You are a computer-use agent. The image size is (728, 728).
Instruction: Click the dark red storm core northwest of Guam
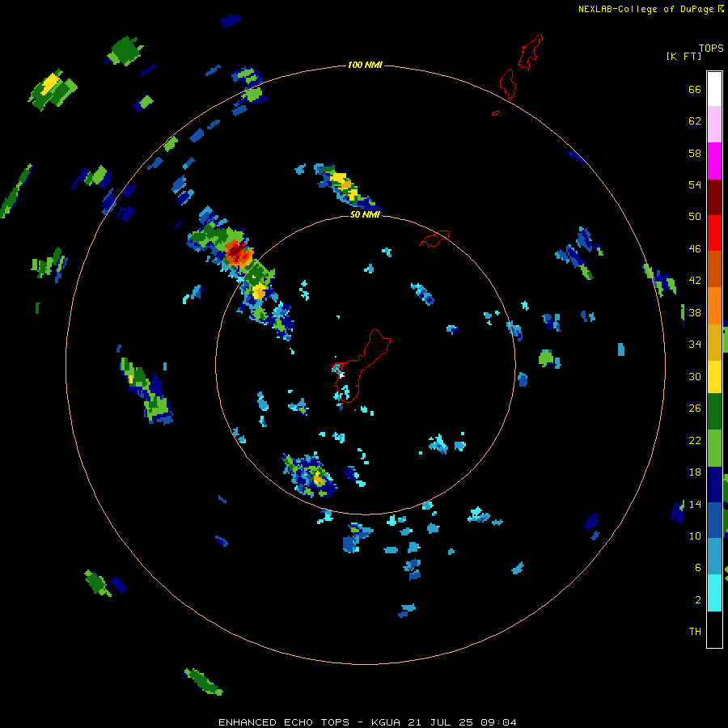237,252
